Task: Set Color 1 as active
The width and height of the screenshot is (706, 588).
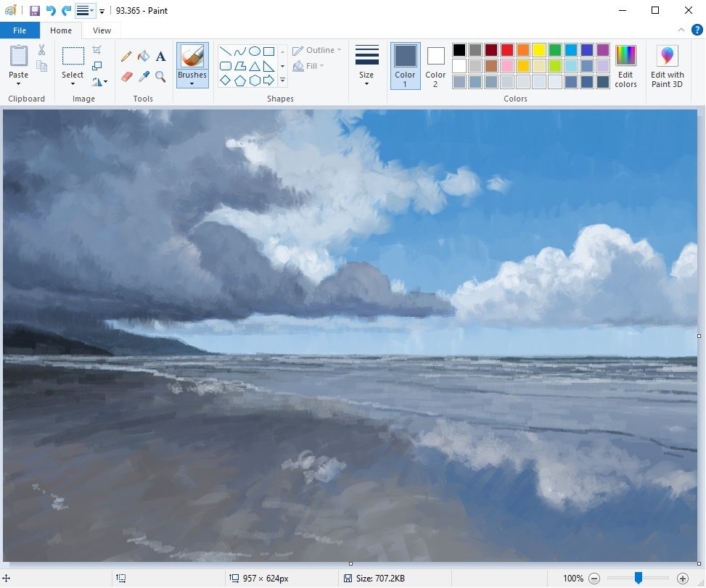Action: [x=405, y=65]
